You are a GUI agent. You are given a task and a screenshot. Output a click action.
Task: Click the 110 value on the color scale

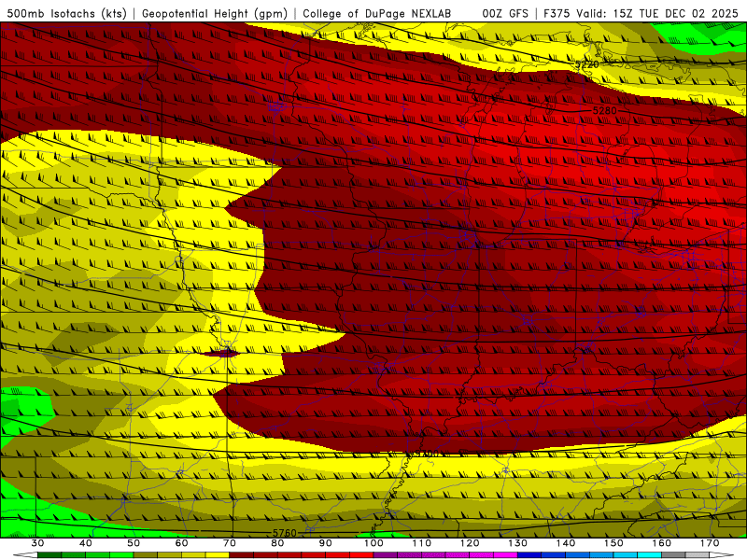point(422,543)
